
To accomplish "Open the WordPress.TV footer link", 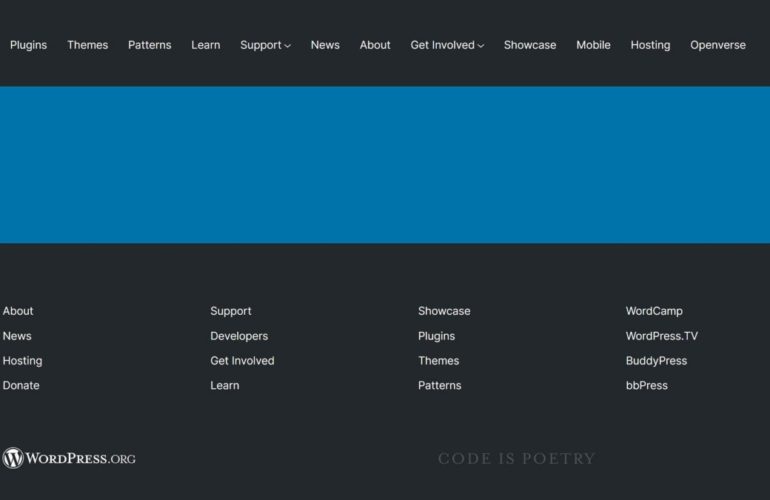I will tap(662, 336).
